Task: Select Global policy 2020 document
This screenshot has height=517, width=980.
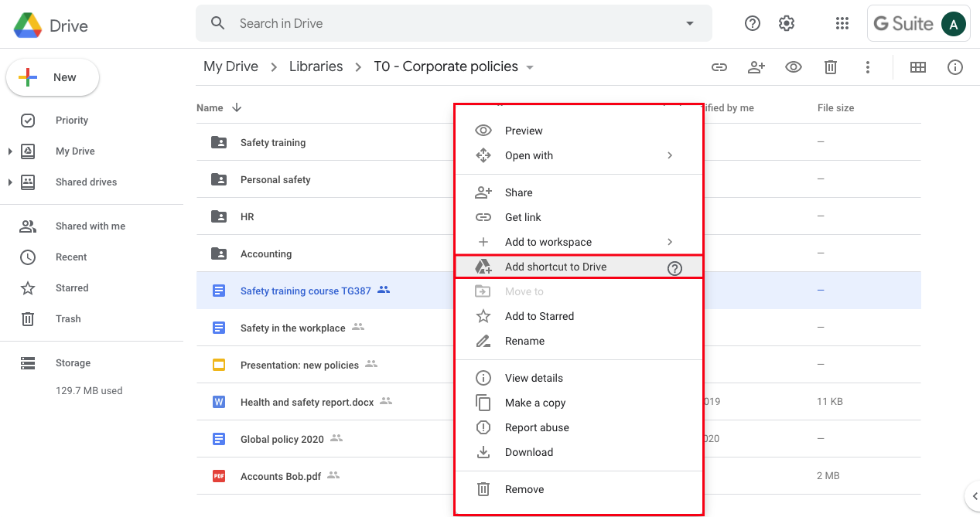Action: click(x=282, y=440)
